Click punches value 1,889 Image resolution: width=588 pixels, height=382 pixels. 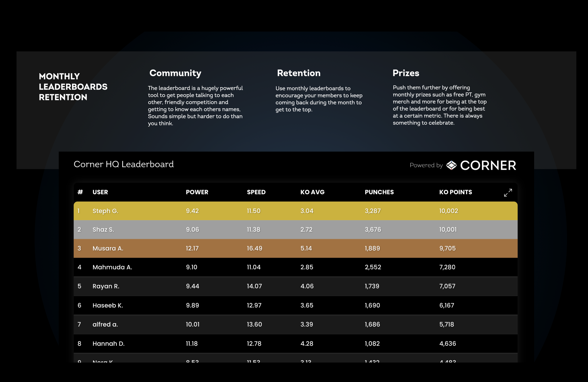[372, 248]
